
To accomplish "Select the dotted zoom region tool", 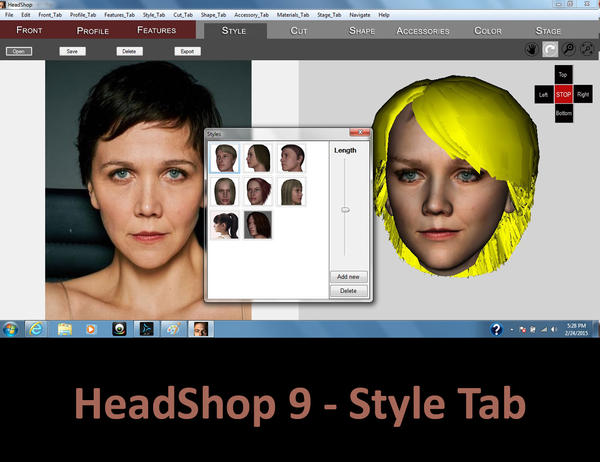I will 588,50.
